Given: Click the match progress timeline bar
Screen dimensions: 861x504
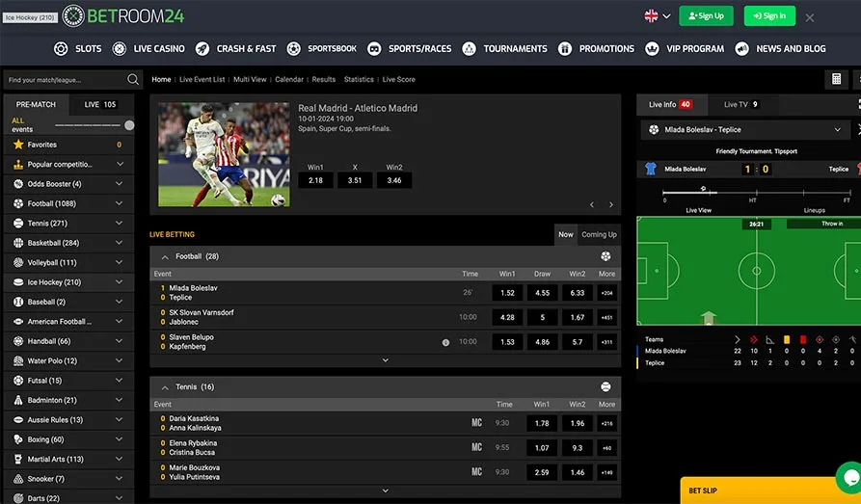Looking at the screenshot, I should point(757,192).
